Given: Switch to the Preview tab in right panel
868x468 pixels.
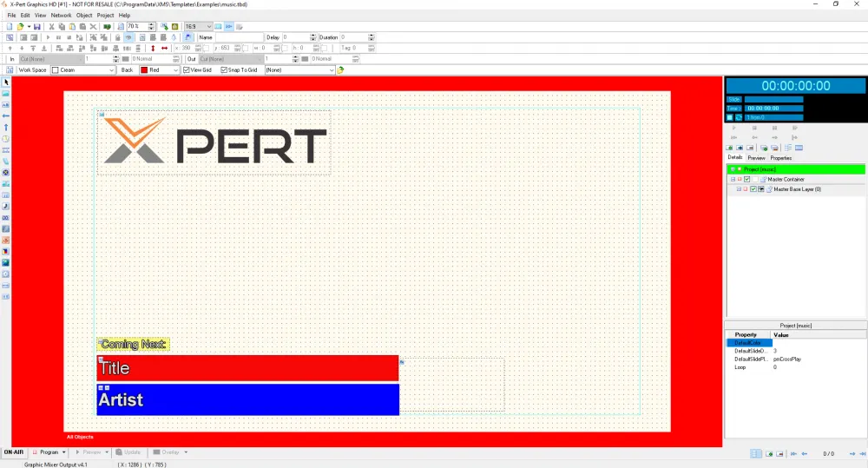Looking at the screenshot, I should [x=756, y=158].
